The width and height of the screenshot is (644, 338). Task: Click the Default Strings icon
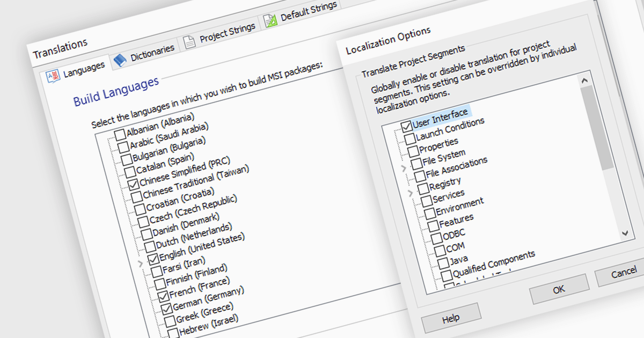pyautogui.click(x=269, y=20)
